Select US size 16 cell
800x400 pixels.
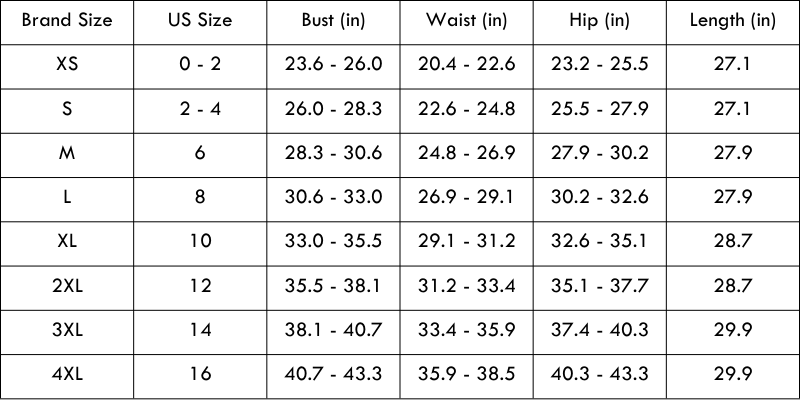200,373
